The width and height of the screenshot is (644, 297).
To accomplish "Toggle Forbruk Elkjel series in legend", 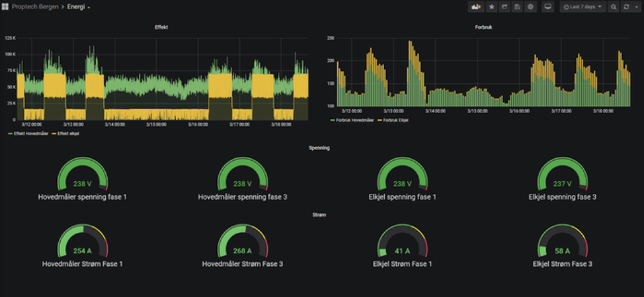I will [394, 120].
